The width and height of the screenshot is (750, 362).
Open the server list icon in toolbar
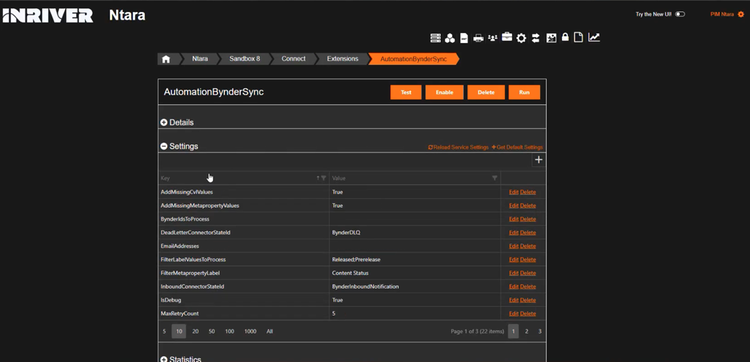coord(435,38)
